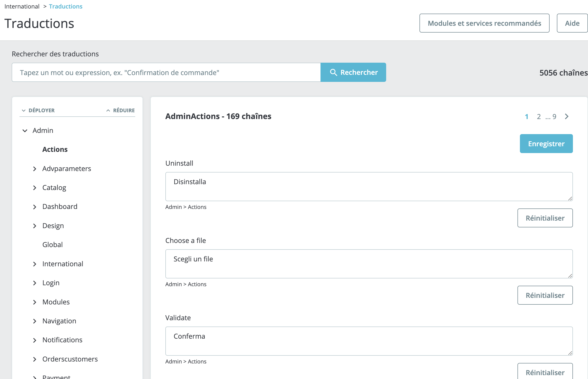Screen dimensions: 588x379
Task: Click the Enregistrer save button
Action: 546,144
